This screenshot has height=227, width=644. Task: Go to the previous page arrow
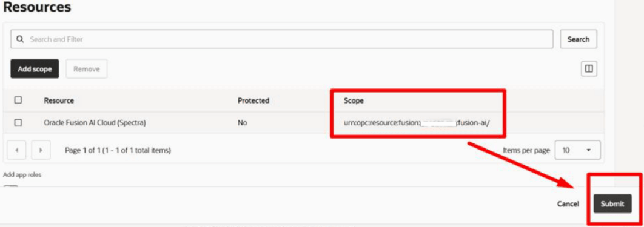point(17,150)
